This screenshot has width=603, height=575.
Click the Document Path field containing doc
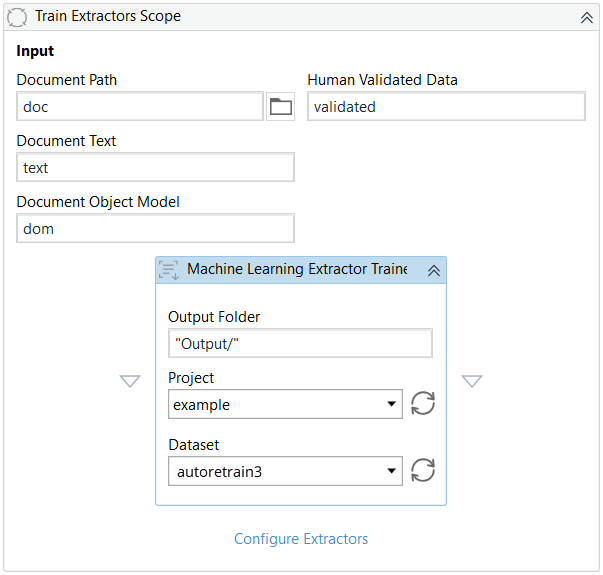(x=140, y=107)
